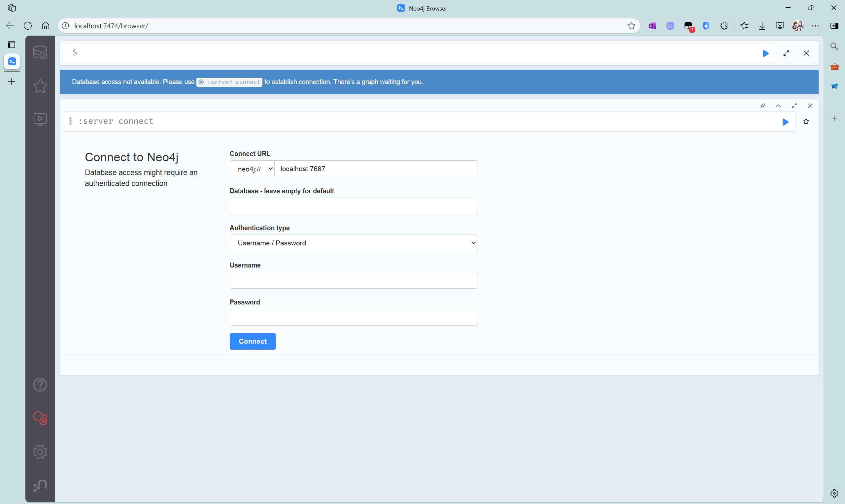Image resolution: width=845 pixels, height=504 pixels.
Task: Open the browser Settings and more menu
Action: pyautogui.click(x=815, y=26)
